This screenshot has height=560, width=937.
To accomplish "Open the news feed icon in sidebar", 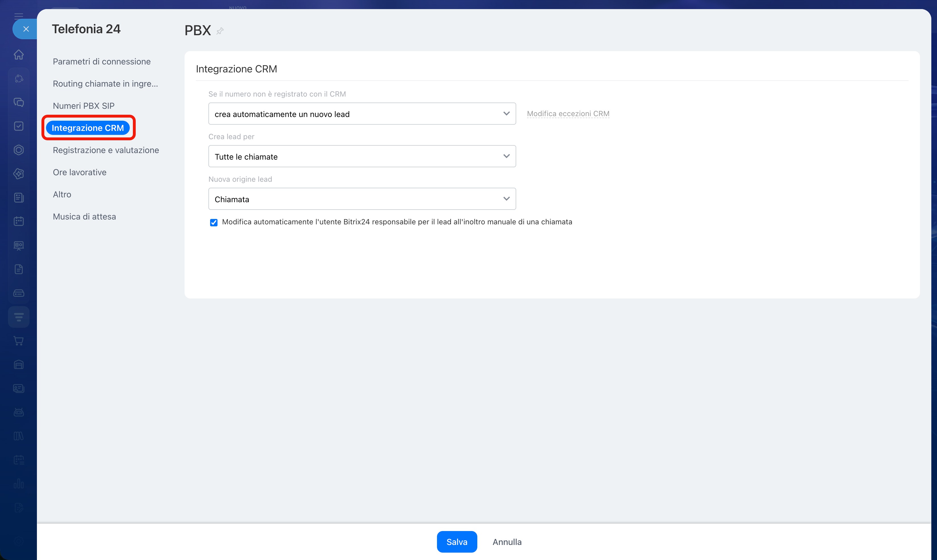I will click(18, 197).
